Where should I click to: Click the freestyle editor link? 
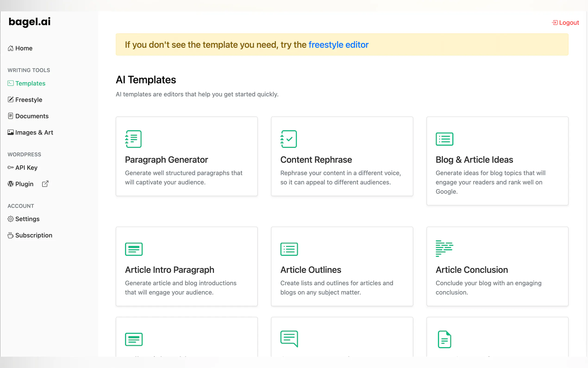pyautogui.click(x=338, y=45)
